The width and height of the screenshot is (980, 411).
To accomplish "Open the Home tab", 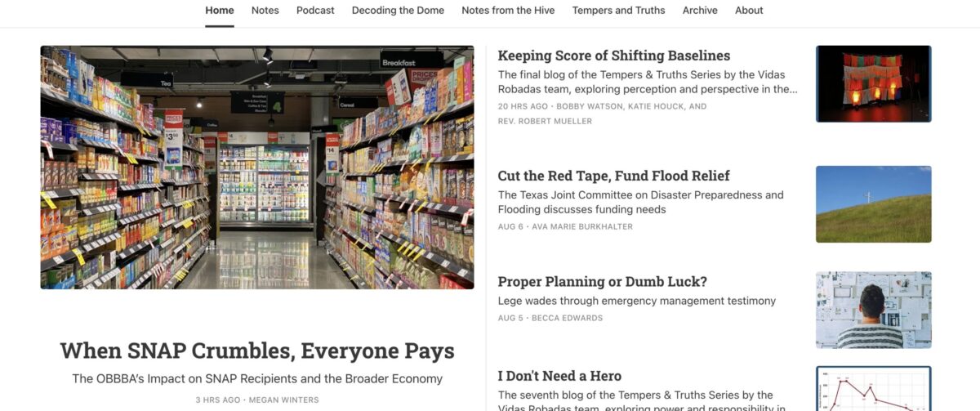I will (220, 11).
